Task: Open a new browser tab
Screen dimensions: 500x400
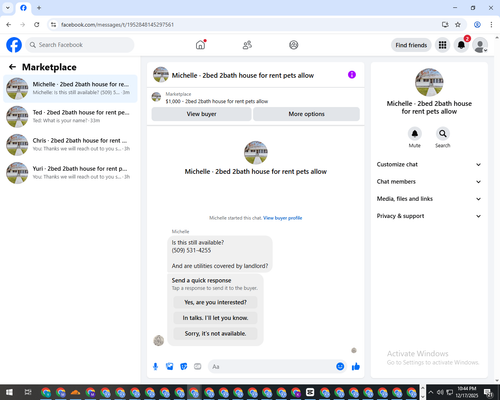Action: [39, 8]
